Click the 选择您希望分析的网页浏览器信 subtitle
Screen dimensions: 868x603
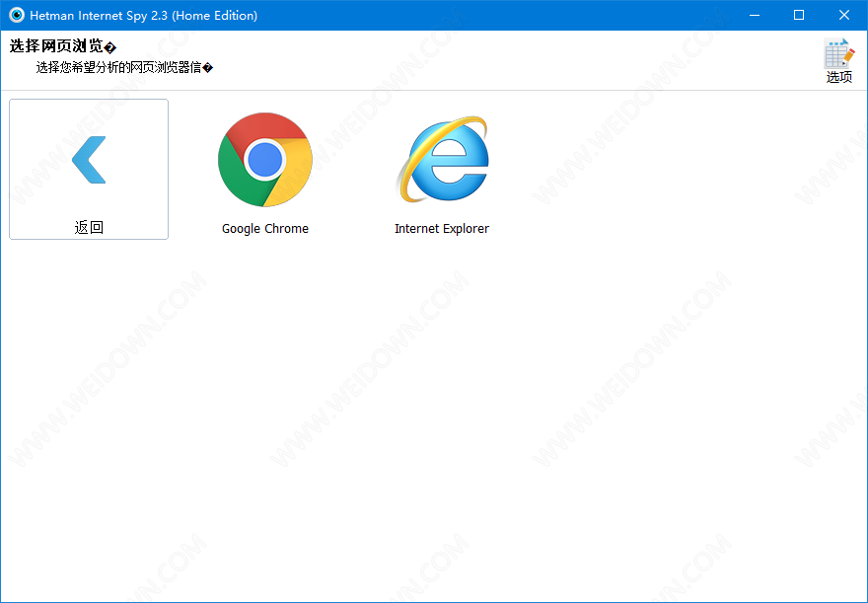[124, 67]
